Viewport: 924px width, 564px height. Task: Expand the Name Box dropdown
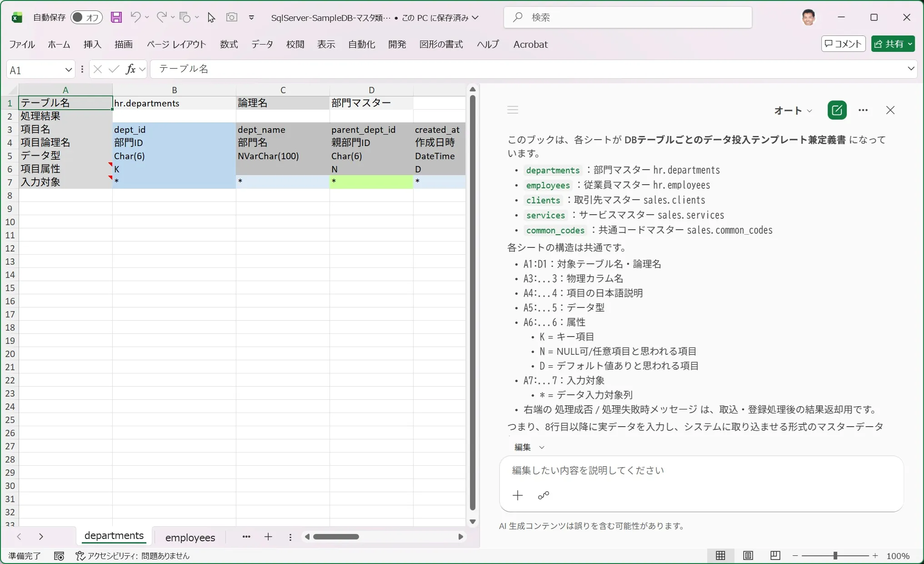(69, 70)
